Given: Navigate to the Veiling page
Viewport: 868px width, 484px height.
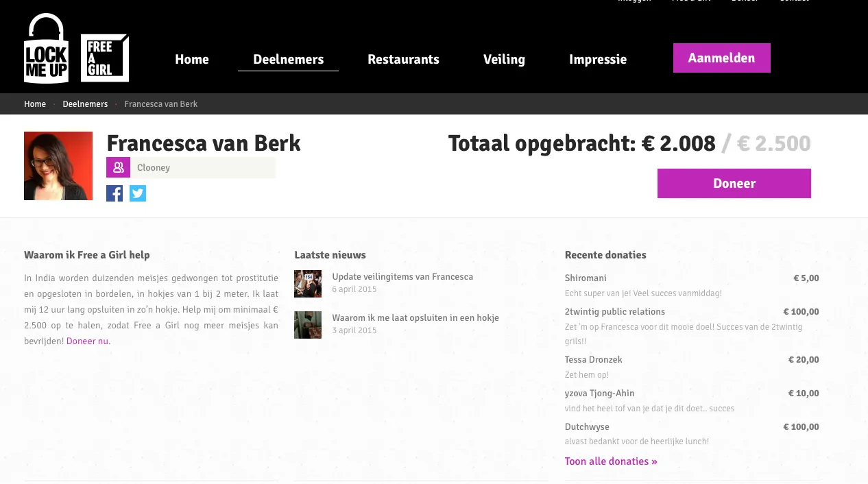Looking at the screenshot, I should point(504,60).
